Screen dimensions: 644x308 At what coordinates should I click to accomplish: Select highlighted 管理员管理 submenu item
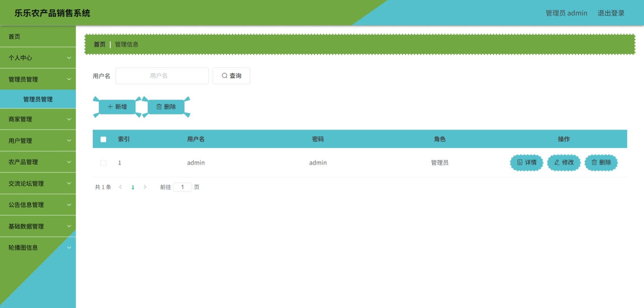pyautogui.click(x=38, y=99)
